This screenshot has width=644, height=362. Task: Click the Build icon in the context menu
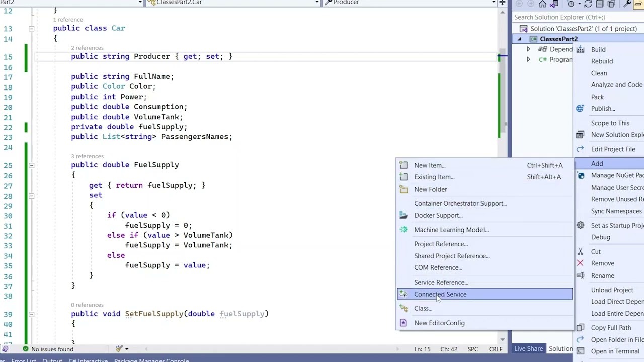[580, 50]
